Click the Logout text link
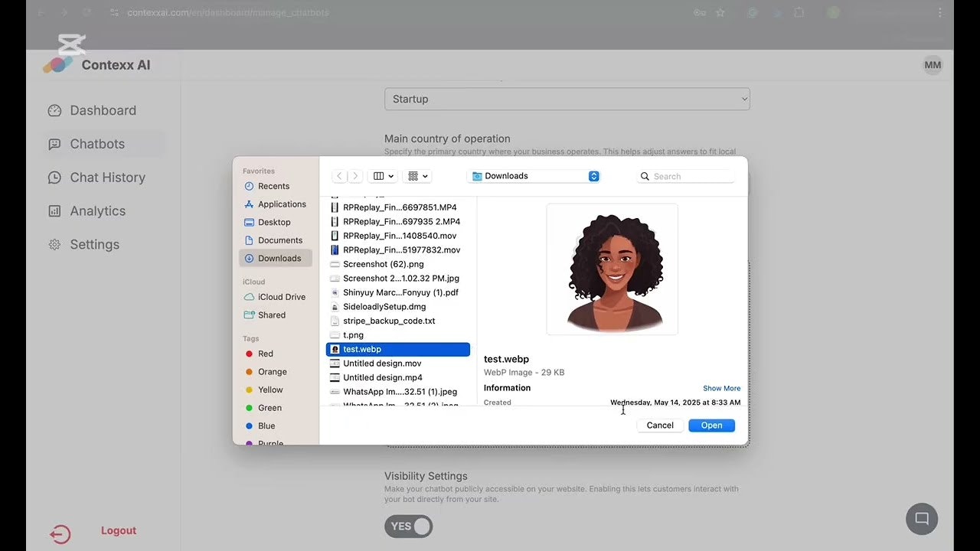Screen dimensions: 980x551 point(119,530)
